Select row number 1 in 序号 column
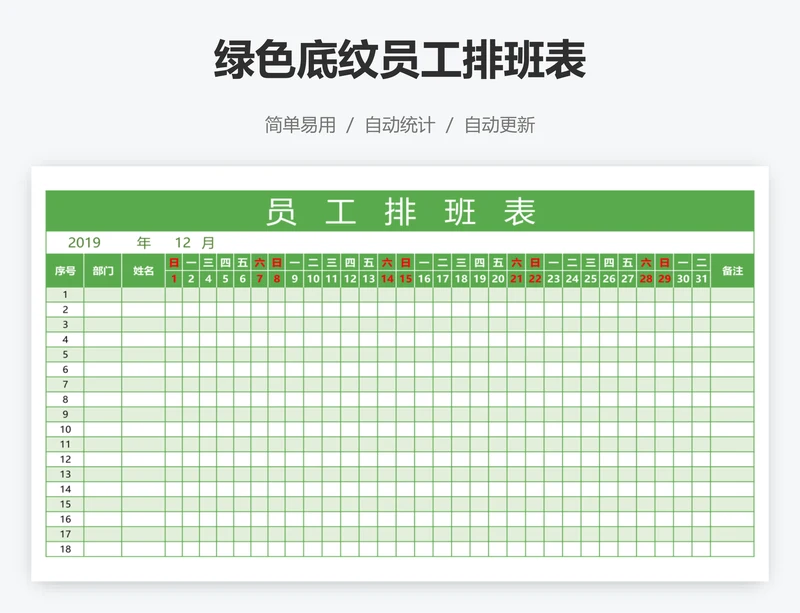This screenshot has height=613, width=800. click(65, 295)
